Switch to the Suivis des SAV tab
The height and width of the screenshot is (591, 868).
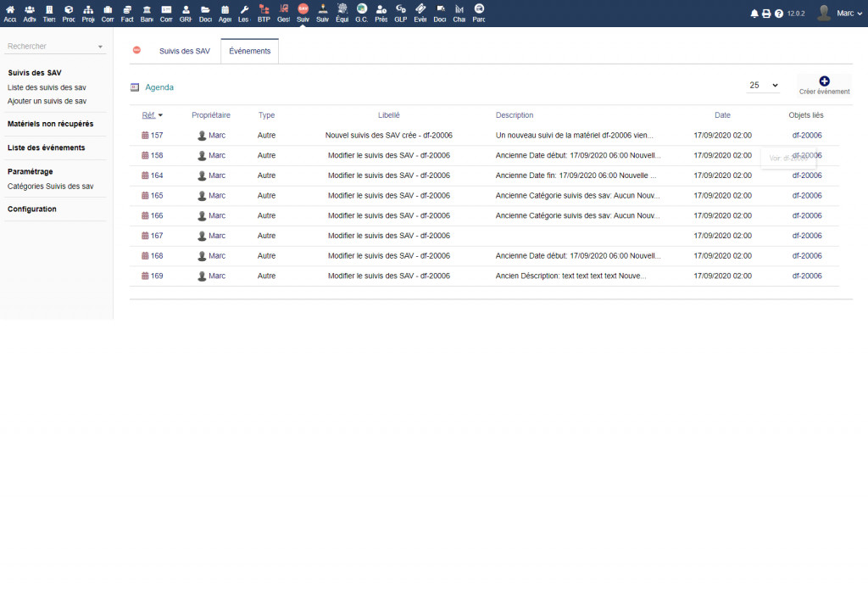pos(184,51)
